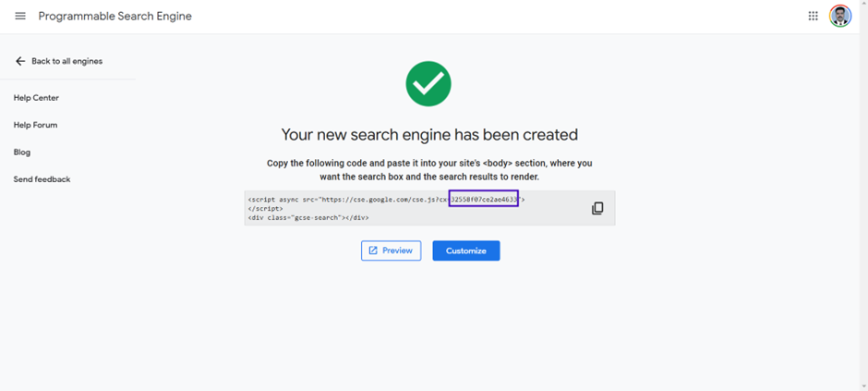The height and width of the screenshot is (391, 868).
Task: Click the back arrow icon in sidebar
Action: pyautogui.click(x=20, y=61)
